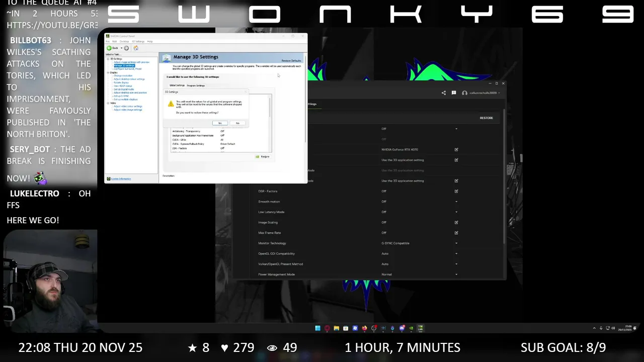This screenshot has width=644, height=362.
Task: Open the File menu
Action: [108, 41]
